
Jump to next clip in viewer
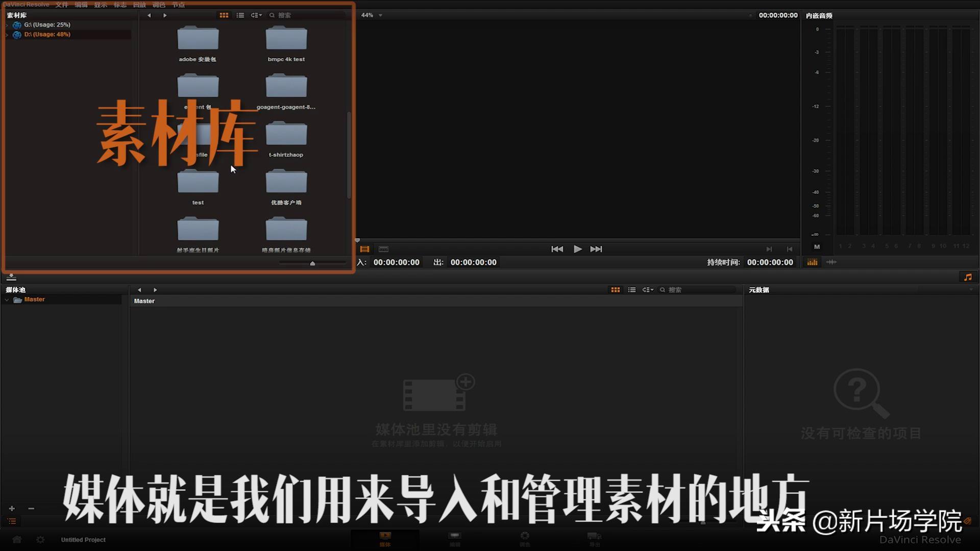(x=596, y=249)
